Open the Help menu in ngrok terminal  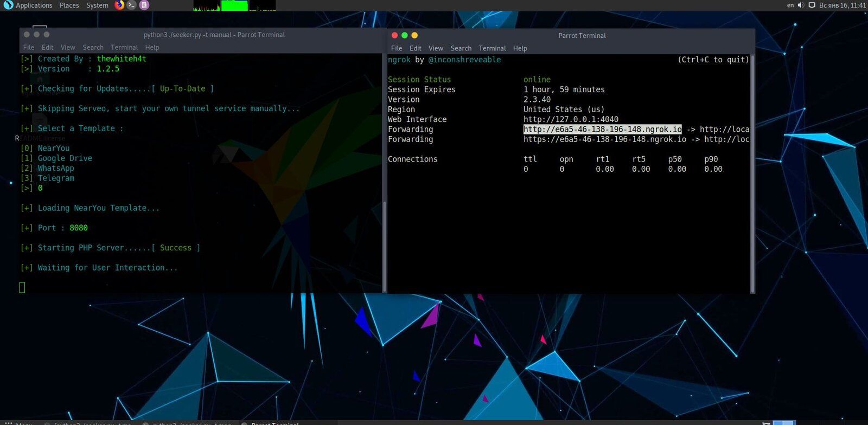[520, 48]
